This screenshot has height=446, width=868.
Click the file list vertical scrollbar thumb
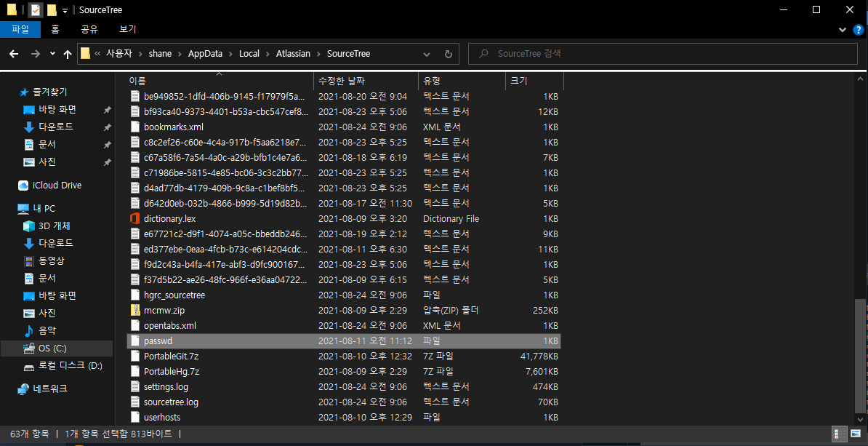point(859,357)
